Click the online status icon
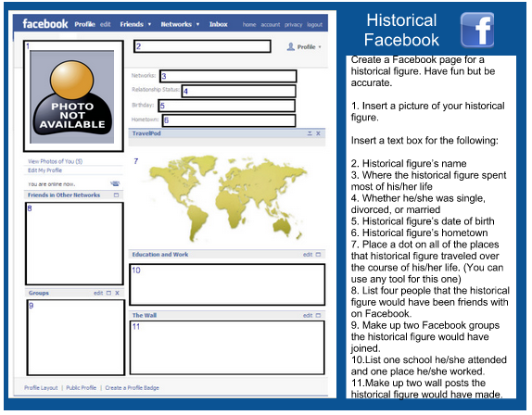 (x=115, y=183)
